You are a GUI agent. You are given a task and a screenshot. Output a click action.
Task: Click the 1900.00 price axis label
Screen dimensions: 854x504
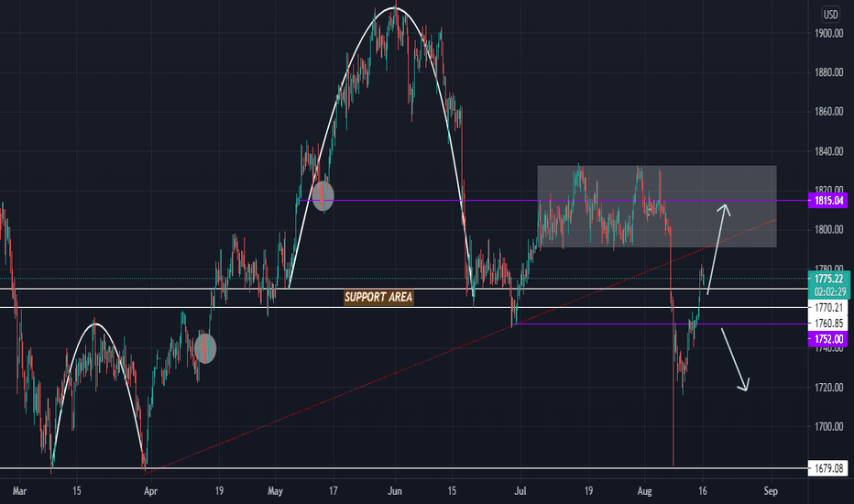[828, 34]
